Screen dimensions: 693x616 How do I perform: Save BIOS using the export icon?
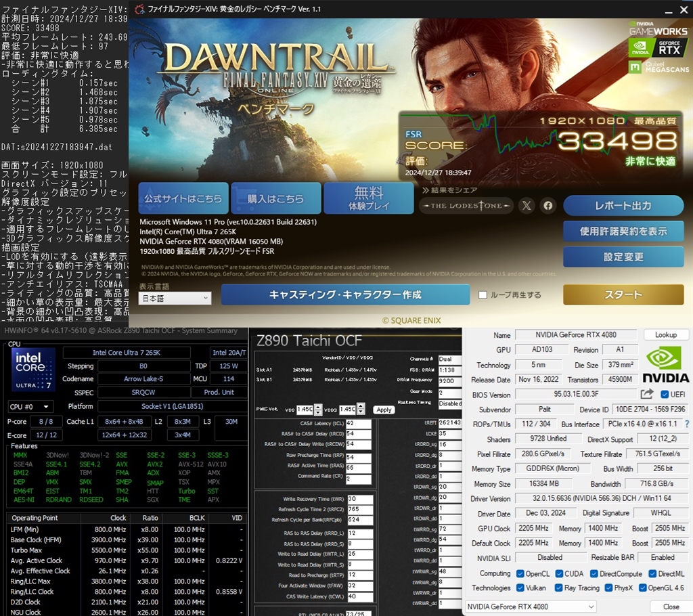click(x=646, y=393)
